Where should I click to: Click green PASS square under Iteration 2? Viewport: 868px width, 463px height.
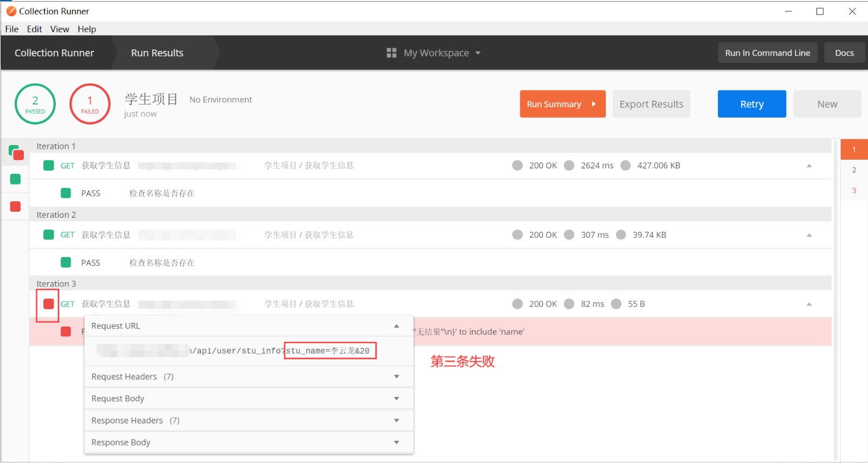pos(66,262)
